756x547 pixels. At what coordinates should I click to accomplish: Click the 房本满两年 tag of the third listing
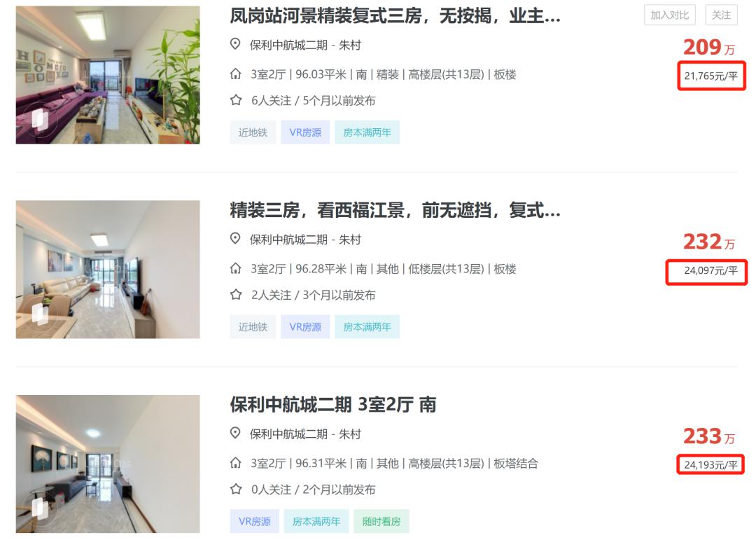tap(316, 521)
